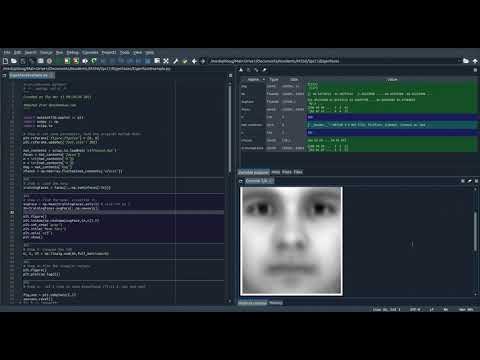The width and height of the screenshot is (480, 360).
Task: Open the editor pane options menu icon
Action: tap(230, 76)
